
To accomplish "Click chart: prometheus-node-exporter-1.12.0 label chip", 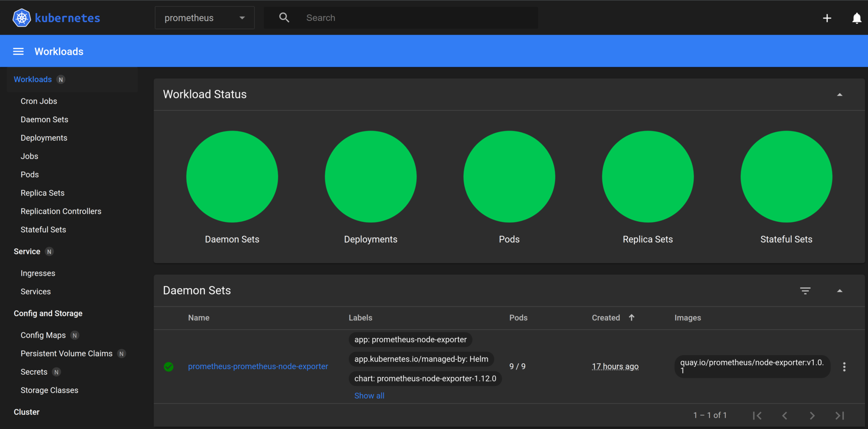I will [425, 379].
